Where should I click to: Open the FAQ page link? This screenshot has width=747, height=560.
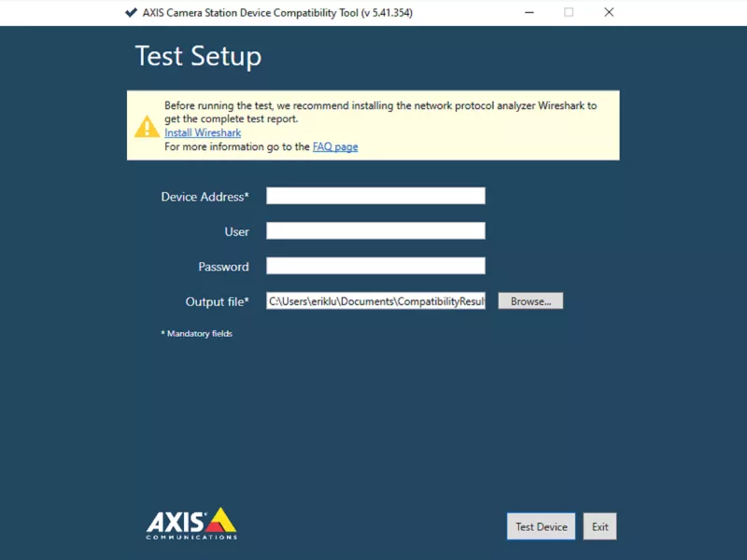click(x=335, y=147)
